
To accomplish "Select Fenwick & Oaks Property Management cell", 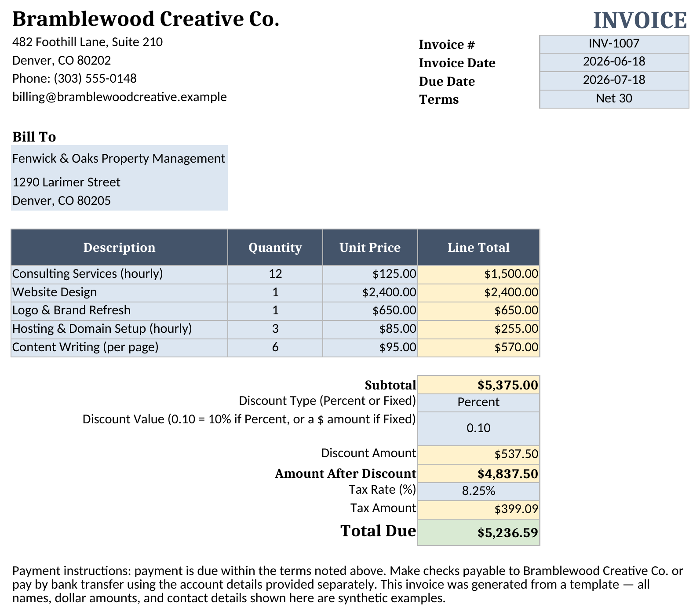I will (x=119, y=158).
